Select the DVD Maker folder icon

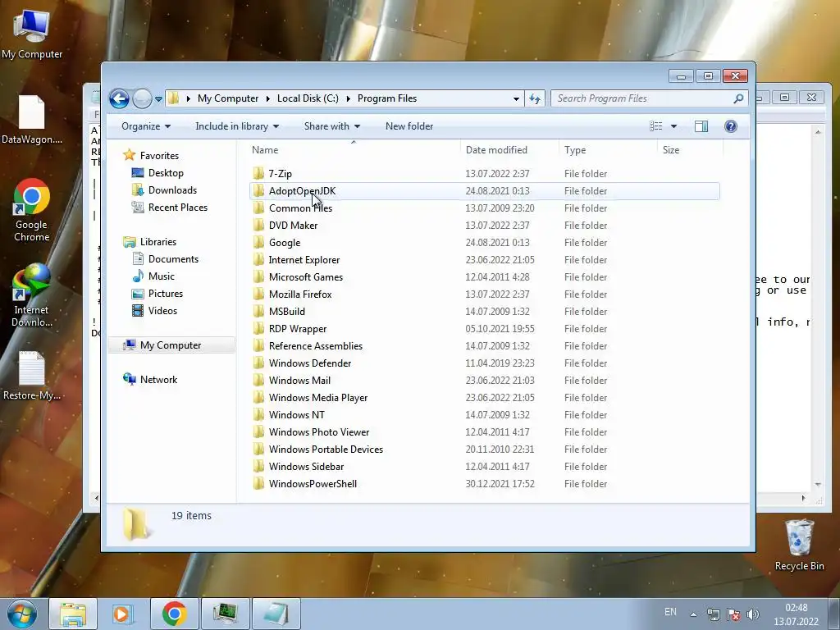258,225
